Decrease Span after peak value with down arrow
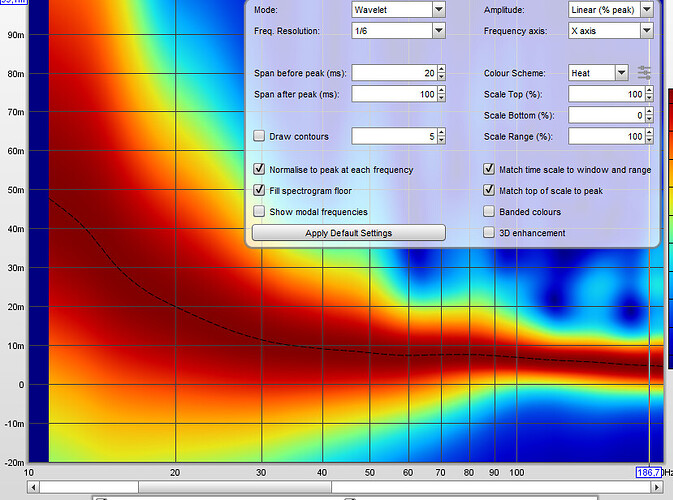This screenshot has width=673, height=500. coord(441,98)
